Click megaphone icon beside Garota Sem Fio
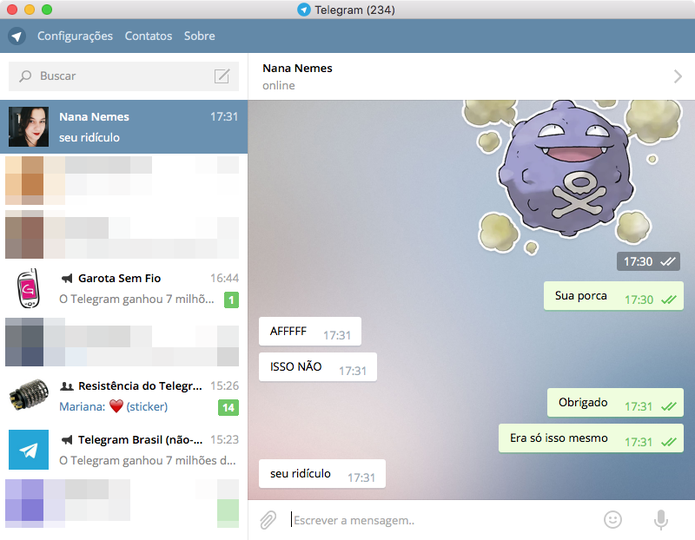This screenshot has height=540, width=695. [x=66, y=278]
